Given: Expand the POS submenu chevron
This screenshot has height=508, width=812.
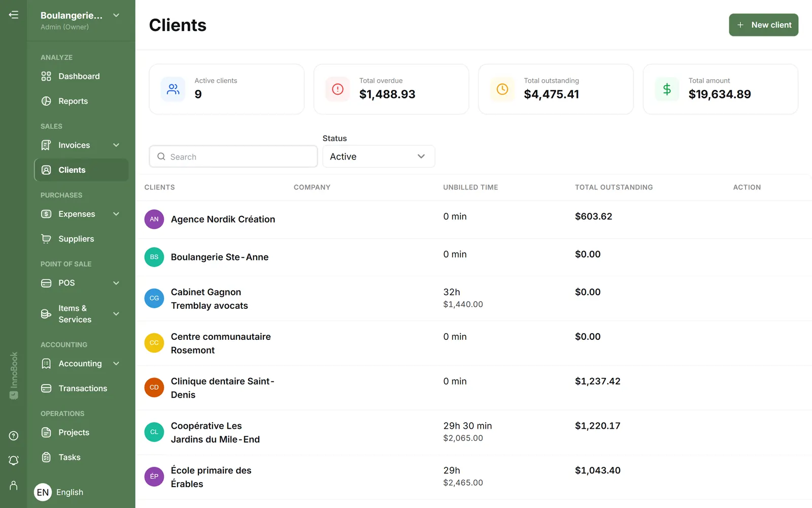Looking at the screenshot, I should 116,283.
